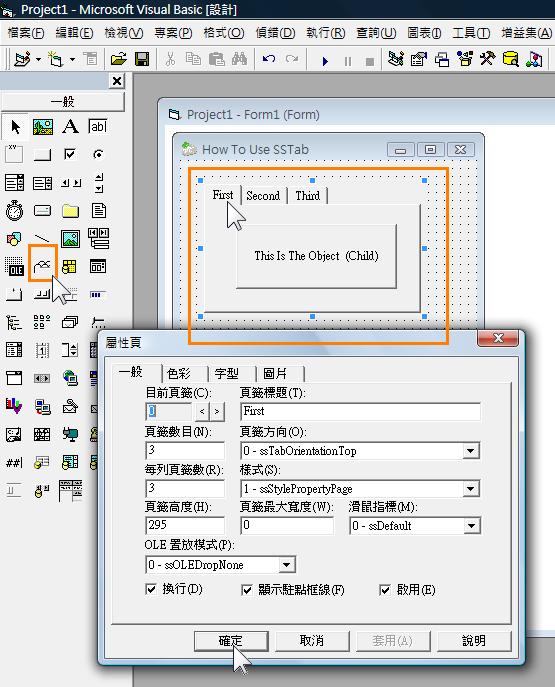555x687 pixels.
Task: Click the 說明 help button
Action: (474, 641)
